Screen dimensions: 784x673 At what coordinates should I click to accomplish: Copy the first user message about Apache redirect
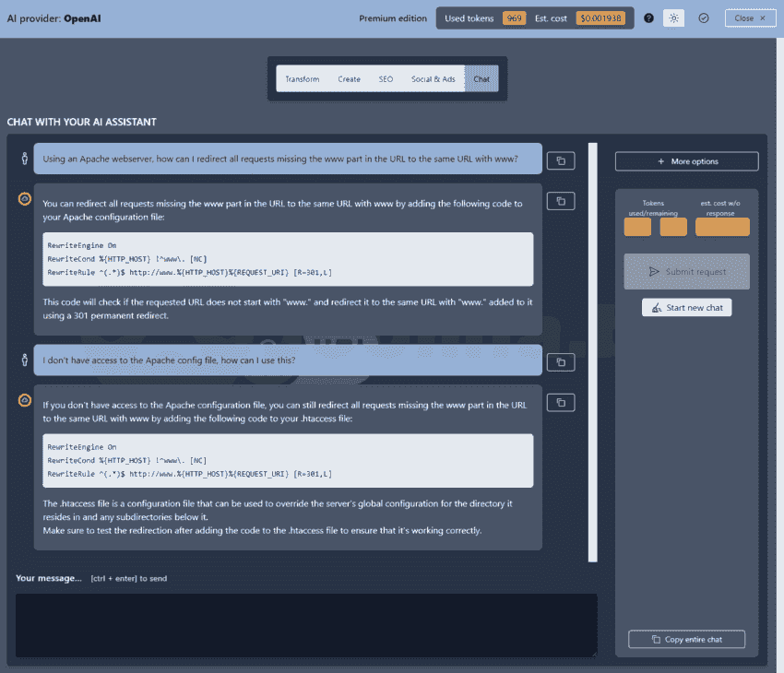560,160
